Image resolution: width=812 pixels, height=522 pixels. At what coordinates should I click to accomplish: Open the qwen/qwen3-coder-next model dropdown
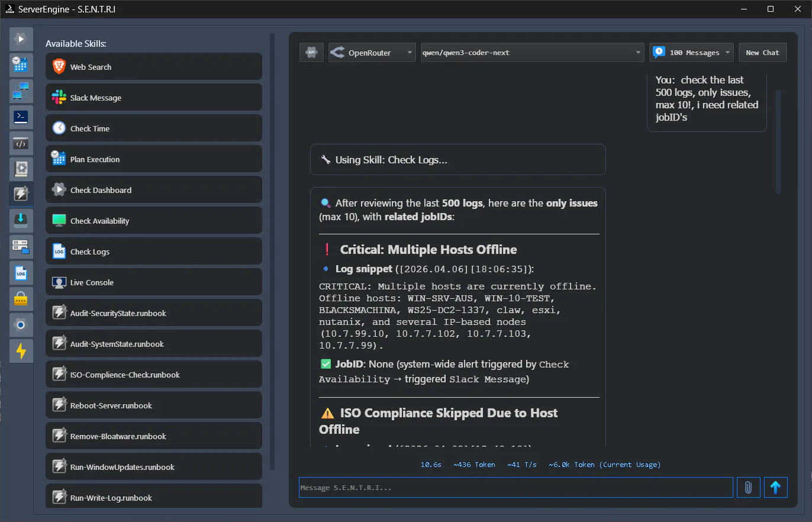click(x=531, y=52)
